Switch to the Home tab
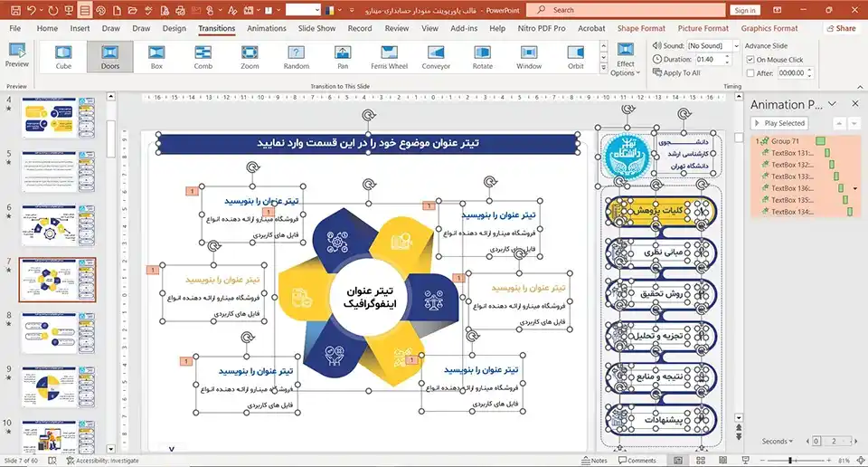 (47, 28)
